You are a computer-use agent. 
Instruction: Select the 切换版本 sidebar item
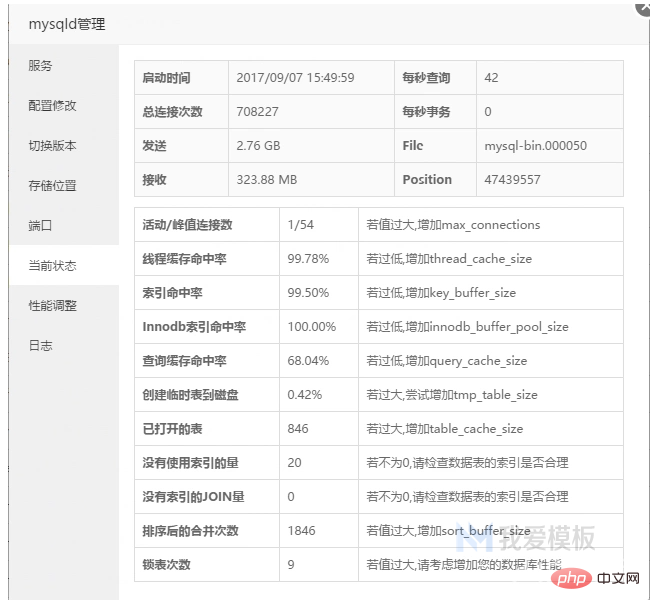[x=52, y=146]
